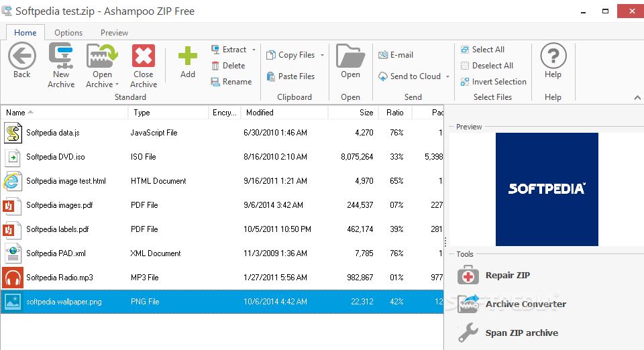
Task: Click the 8,075,264 size value
Action: 357,157
